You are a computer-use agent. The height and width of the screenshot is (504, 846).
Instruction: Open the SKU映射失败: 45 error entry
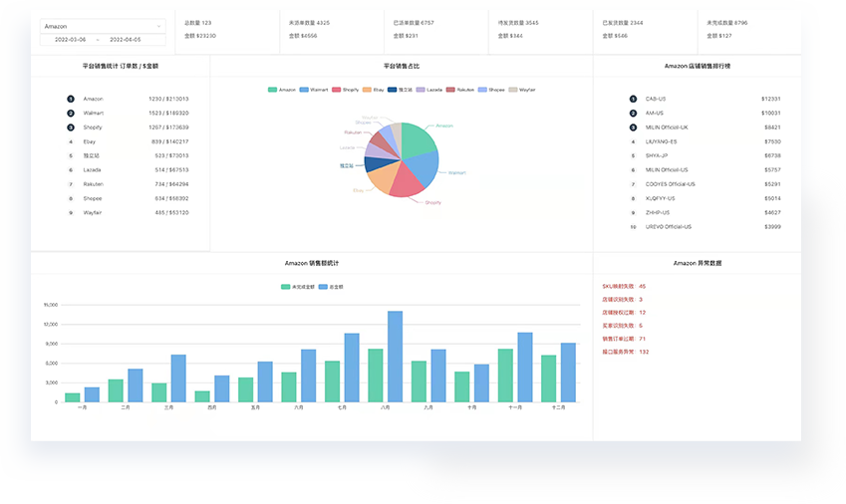point(624,286)
